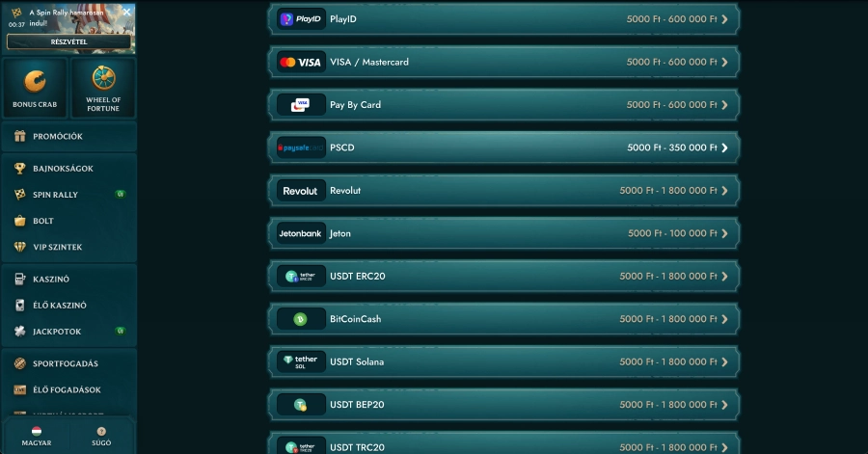Click the Spin Rally green counter badge
Screen dimensions: 868x454
[x=121, y=194]
